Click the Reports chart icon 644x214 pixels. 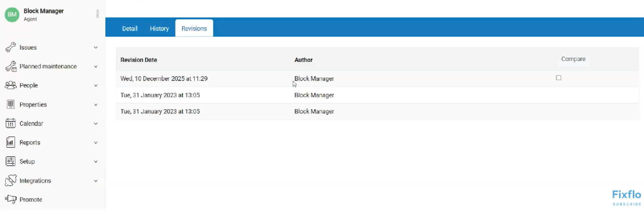point(11,142)
